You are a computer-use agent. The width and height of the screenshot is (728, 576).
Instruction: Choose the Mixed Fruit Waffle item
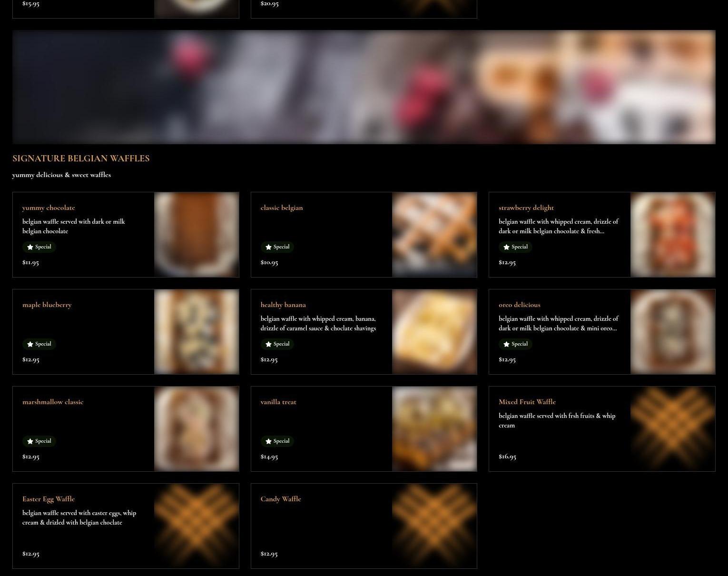pos(527,402)
